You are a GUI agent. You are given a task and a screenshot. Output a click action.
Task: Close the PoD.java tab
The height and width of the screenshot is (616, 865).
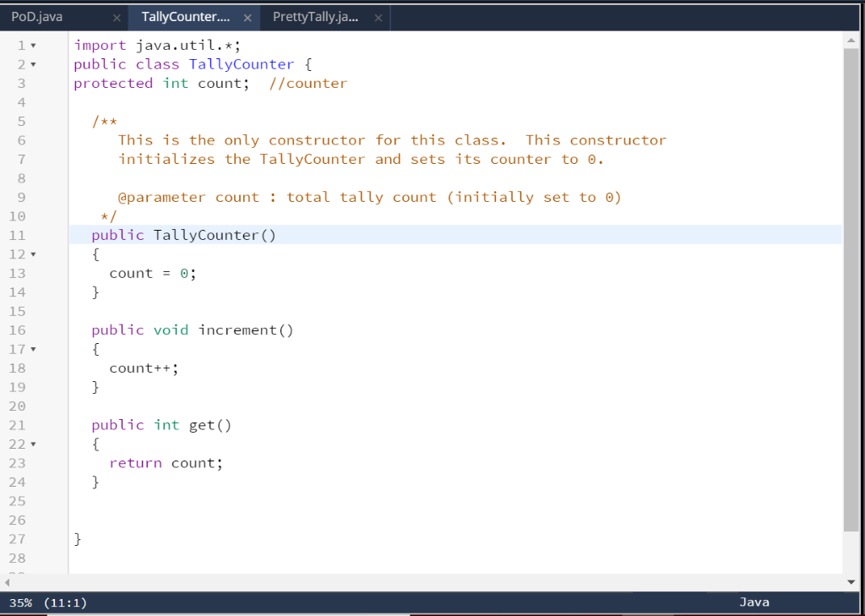coord(116,16)
